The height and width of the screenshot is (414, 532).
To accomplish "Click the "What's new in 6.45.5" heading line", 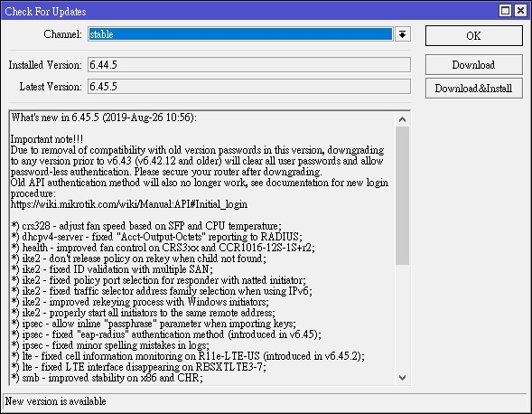I will 104,118.
